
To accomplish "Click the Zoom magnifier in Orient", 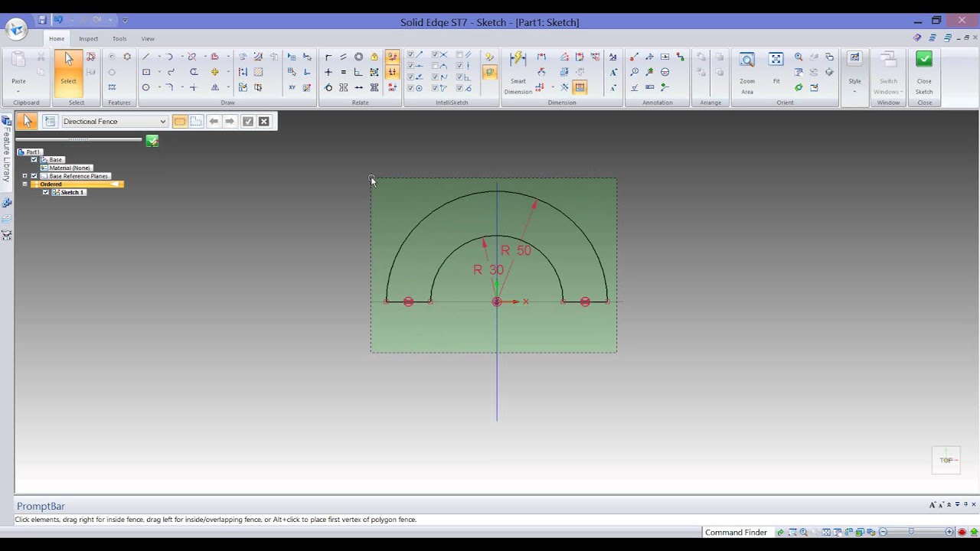I will click(x=799, y=57).
